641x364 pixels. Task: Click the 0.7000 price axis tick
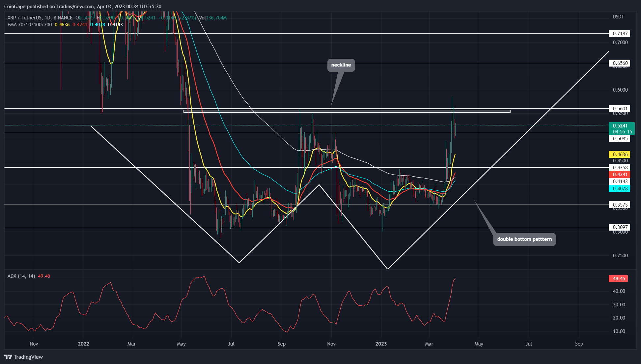coord(620,42)
